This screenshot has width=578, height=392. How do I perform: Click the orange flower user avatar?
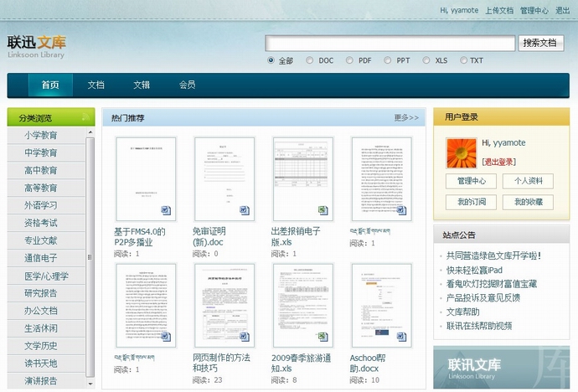coord(461,151)
